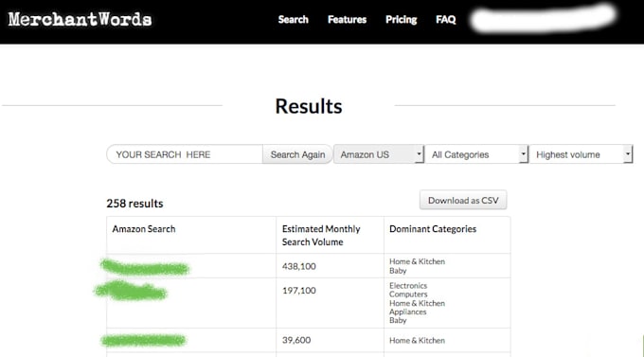Screen dimensions: 644x357
Task: Click Electronics in the 197,100 row
Action: (408, 286)
